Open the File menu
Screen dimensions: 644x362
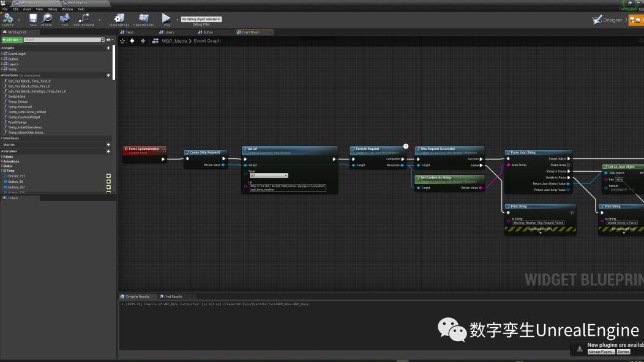click(x=5, y=9)
